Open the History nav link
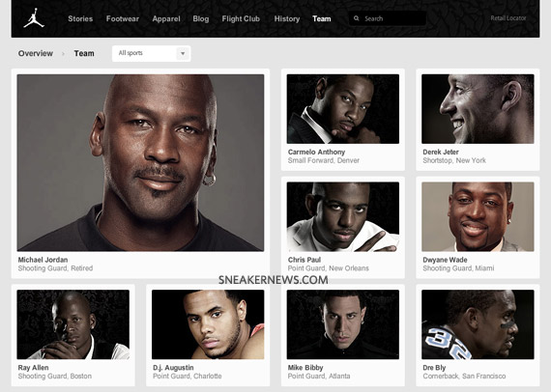This screenshot has width=551, height=392. (287, 18)
